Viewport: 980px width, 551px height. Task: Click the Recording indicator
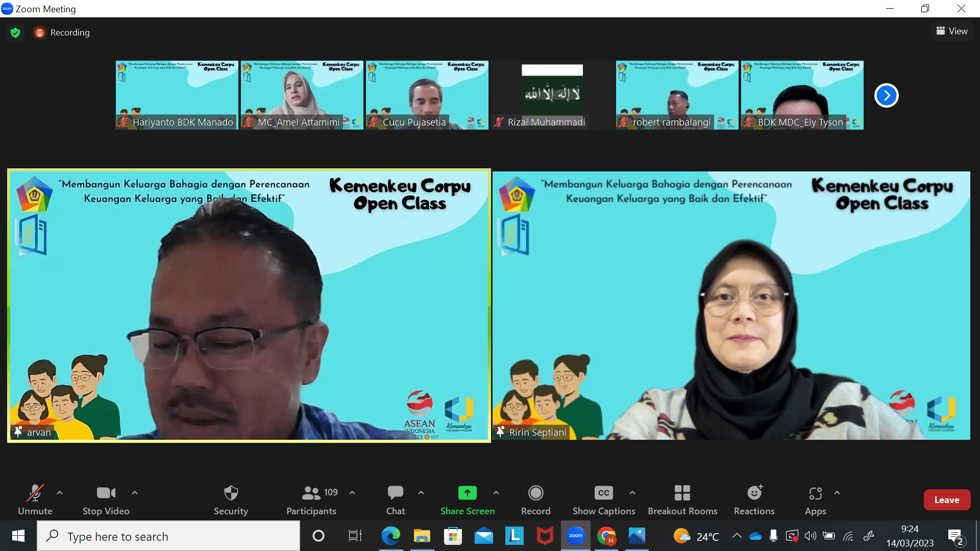tap(62, 33)
